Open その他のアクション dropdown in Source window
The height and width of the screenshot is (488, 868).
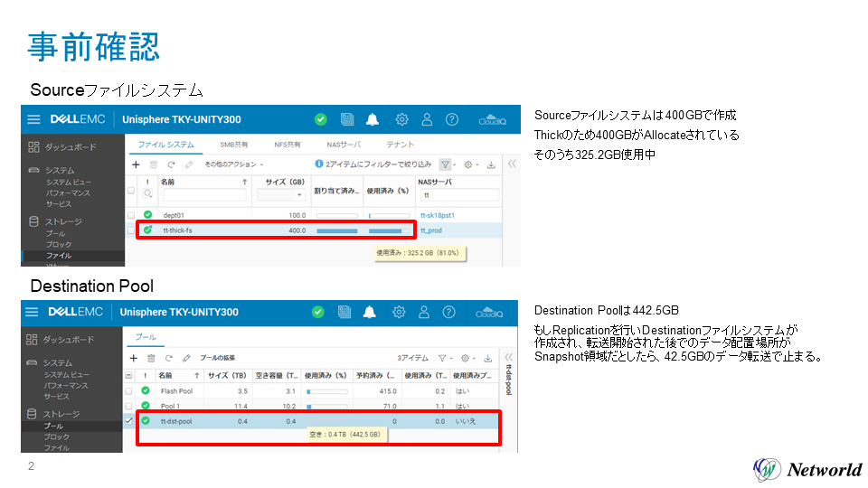[x=234, y=164]
